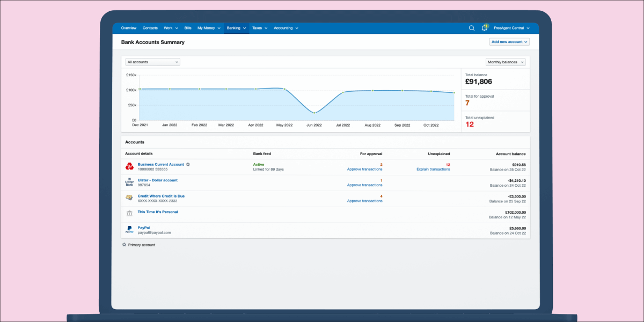Open the search magnifier icon
The image size is (644, 322).
[x=472, y=28]
